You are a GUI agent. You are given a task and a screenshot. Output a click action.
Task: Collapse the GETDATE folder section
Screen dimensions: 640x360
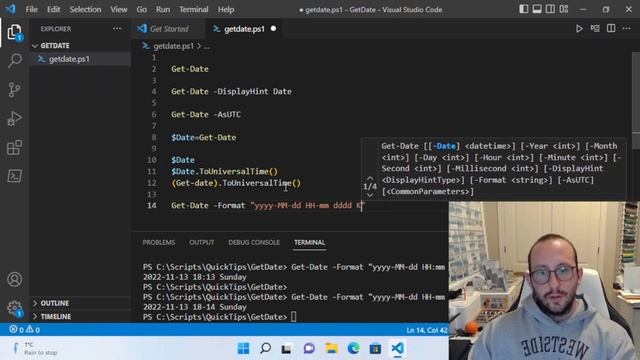click(x=80, y=45)
